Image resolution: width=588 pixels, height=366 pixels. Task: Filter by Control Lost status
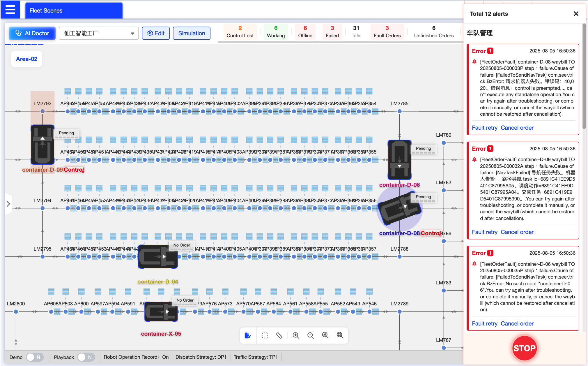click(240, 32)
